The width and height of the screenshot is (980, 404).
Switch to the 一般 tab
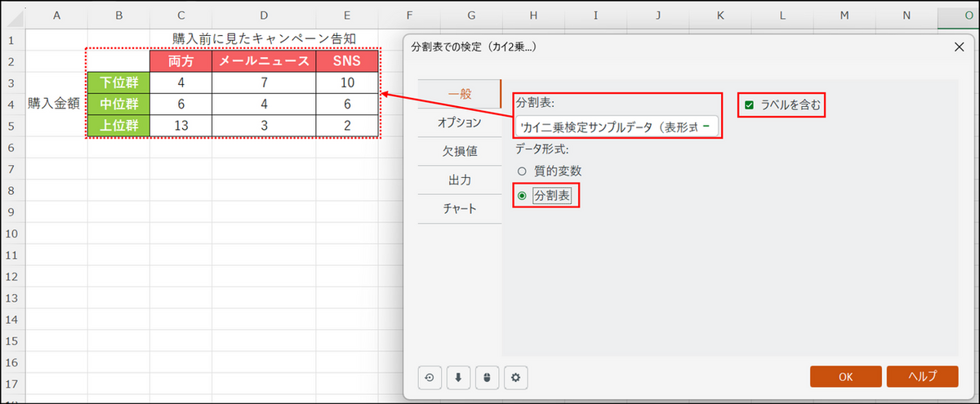[460, 94]
